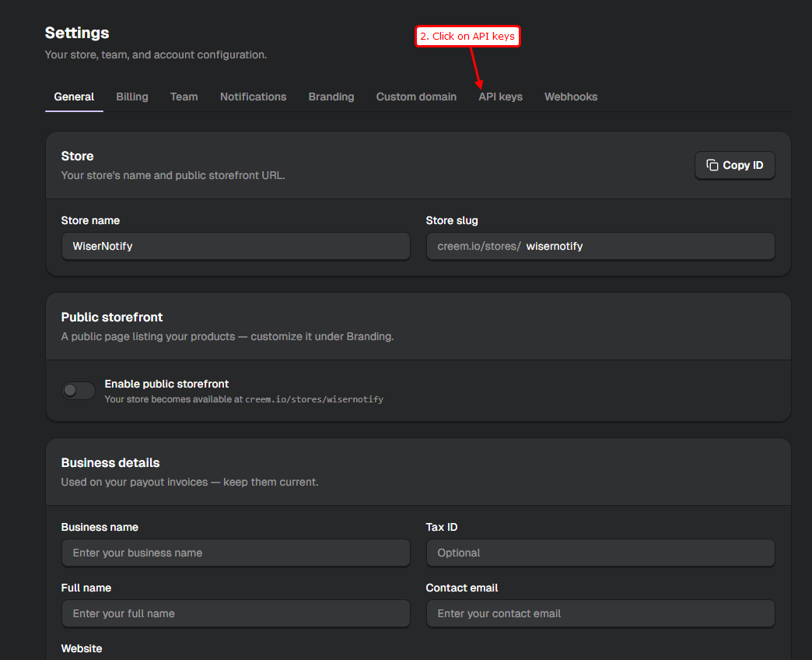Click the Business name input field
The image size is (812, 660).
(x=236, y=553)
